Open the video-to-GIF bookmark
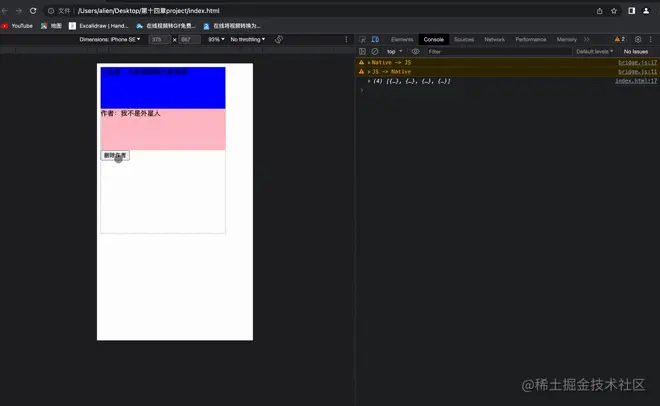 (x=166, y=26)
